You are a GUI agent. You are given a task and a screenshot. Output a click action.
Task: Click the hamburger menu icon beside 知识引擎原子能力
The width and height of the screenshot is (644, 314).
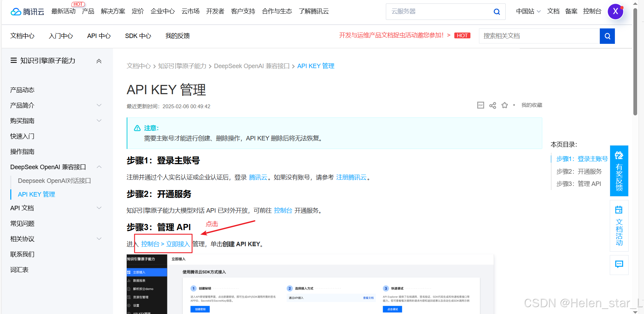(x=14, y=61)
